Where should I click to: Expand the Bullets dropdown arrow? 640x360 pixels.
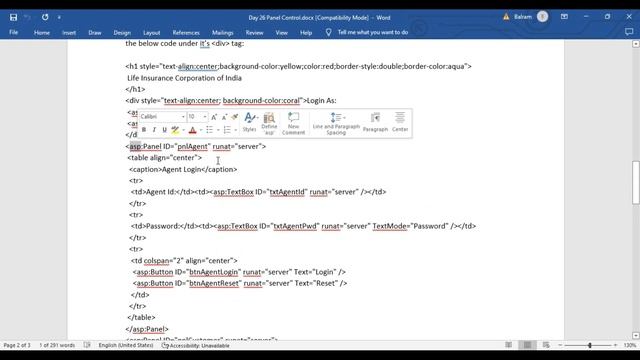coord(218,130)
